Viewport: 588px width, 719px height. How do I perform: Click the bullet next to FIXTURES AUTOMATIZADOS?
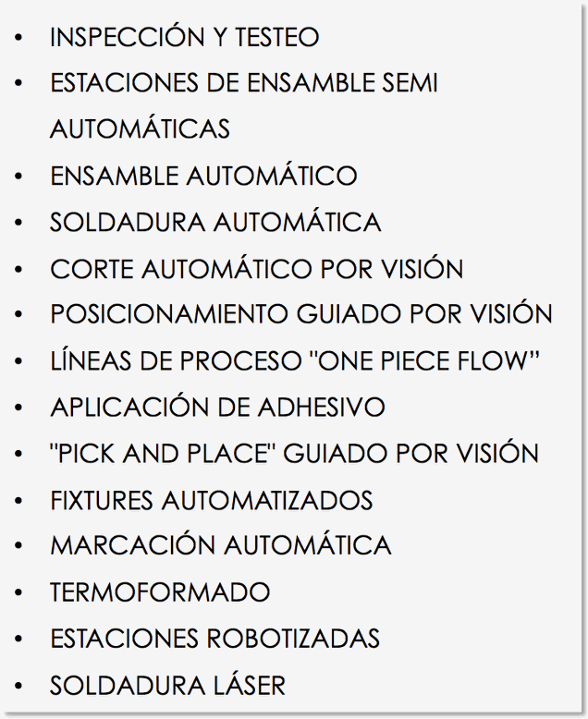click(x=18, y=500)
